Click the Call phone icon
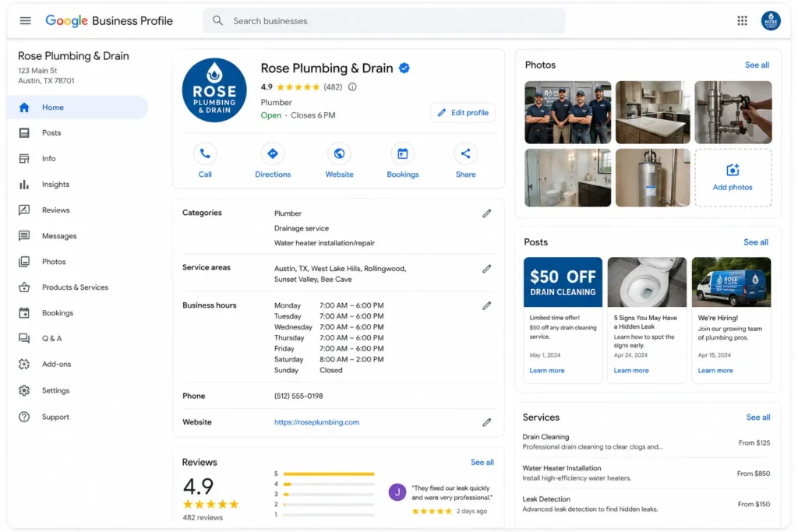 coord(205,153)
